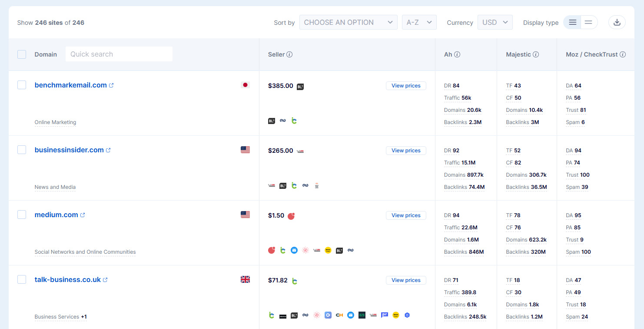Viewport: 644px width, 329px height.
Task: Click 'Backlinks 248.5k' for talk-business.co.uk
Action: coord(465,317)
